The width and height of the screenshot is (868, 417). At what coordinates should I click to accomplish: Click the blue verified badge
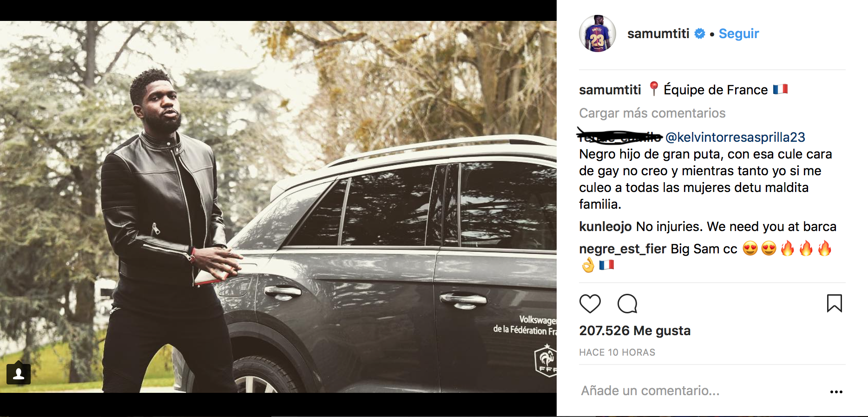(x=700, y=33)
